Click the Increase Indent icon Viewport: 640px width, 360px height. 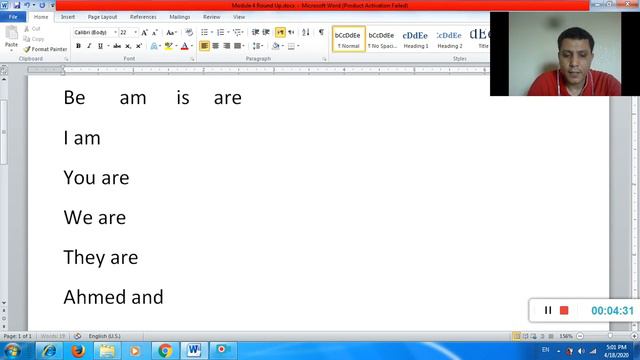(x=266, y=32)
